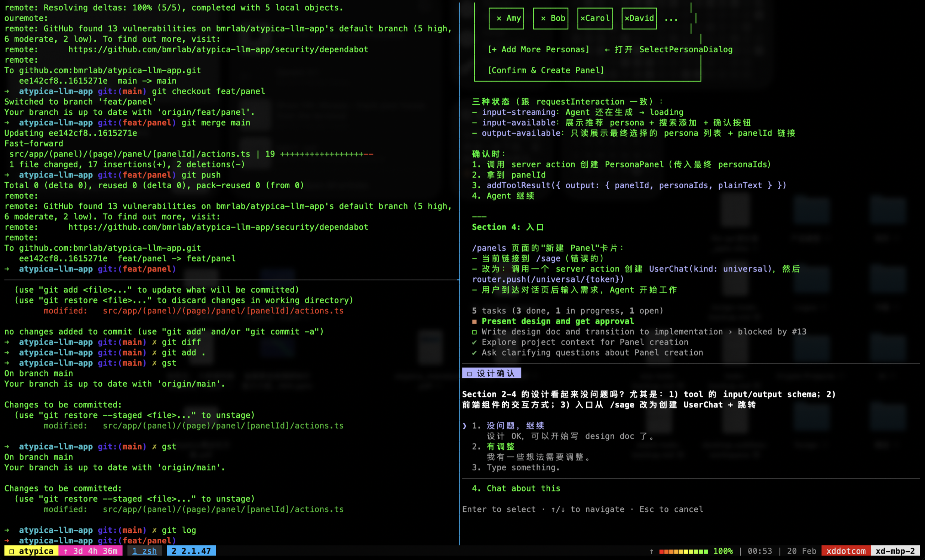The height and width of the screenshot is (560, 925).
Task: Choose option 3 'Type something.'
Action: pos(523,467)
